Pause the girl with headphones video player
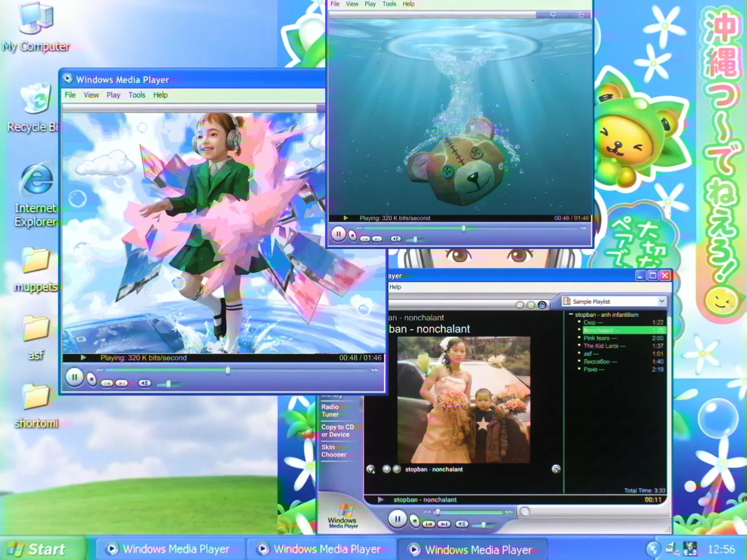 click(x=74, y=377)
